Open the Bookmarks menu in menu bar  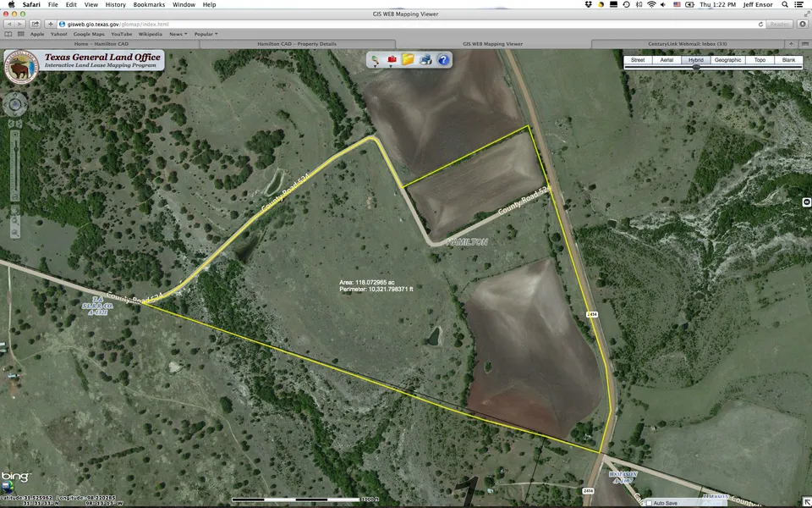(148, 5)
